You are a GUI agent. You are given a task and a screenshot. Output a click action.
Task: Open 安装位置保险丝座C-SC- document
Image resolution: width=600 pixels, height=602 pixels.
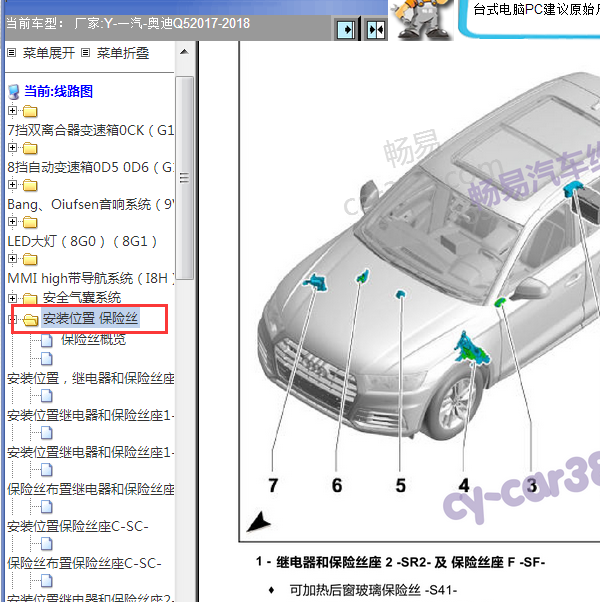[78, 526]
